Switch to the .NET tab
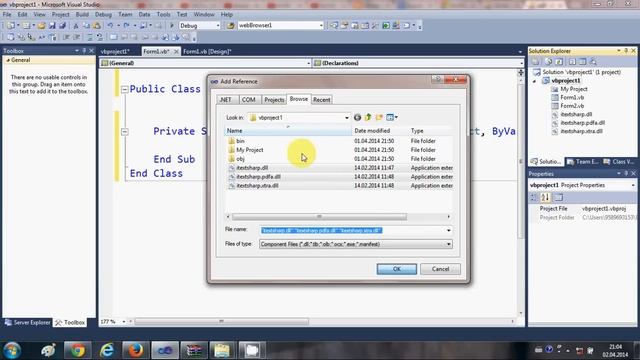The width and height of the screenshot is (640, 360). coord(226,100)
